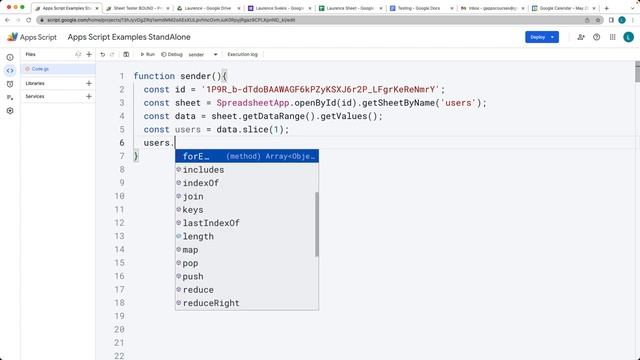Screen dimensions: 640x360
Task: Save the project with disk icon
Action: 126,54
